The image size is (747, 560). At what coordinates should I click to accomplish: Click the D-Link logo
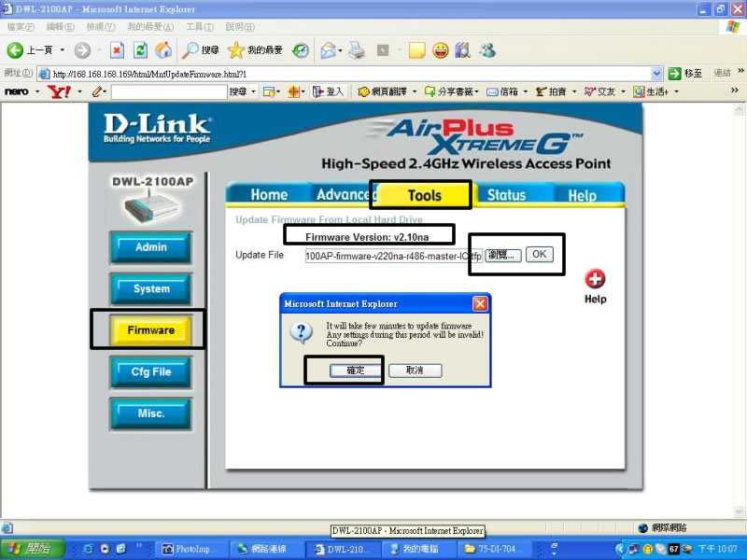click(x=157, y=128)
